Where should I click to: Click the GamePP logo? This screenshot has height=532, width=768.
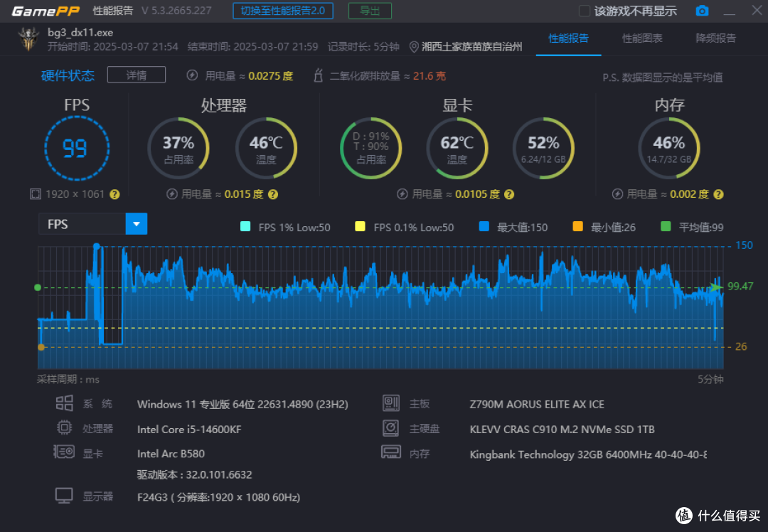pyautogui.click(x=46, y=11)
